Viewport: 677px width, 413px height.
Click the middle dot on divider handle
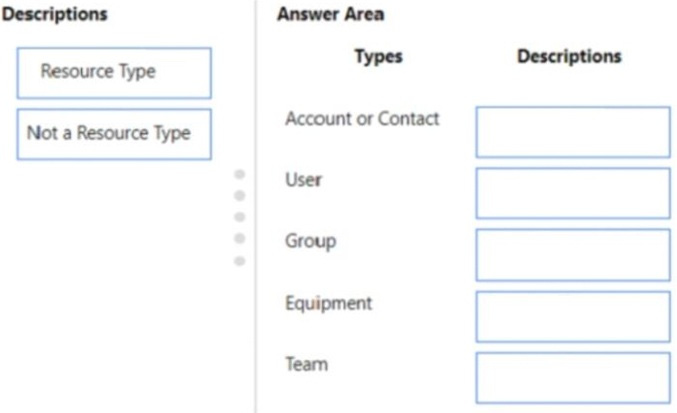point(240,217)
